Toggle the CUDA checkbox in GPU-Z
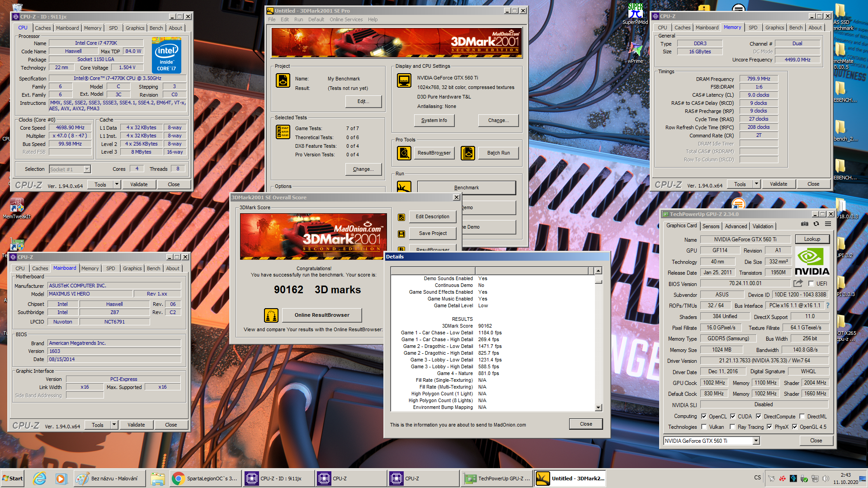The image size is (868, 488). click(733, 417)
